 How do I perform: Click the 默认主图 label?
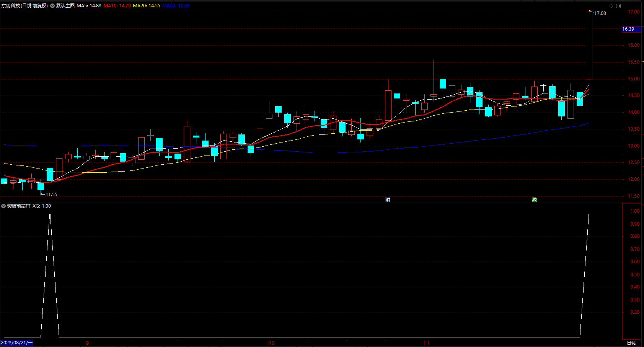click(65, 6)
